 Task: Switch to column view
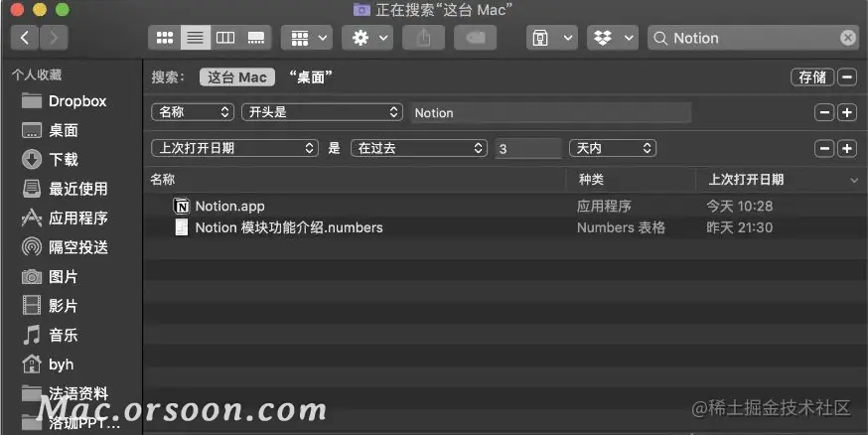(x=225, y=38)
